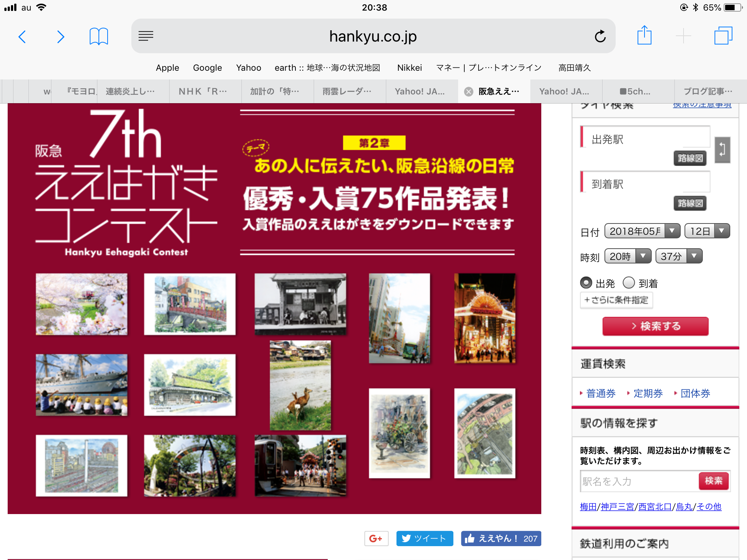Open the sailing ship postcard thumbnail
Image resolution: width=747 pixels, height=560 pixels.
point(82,385)
